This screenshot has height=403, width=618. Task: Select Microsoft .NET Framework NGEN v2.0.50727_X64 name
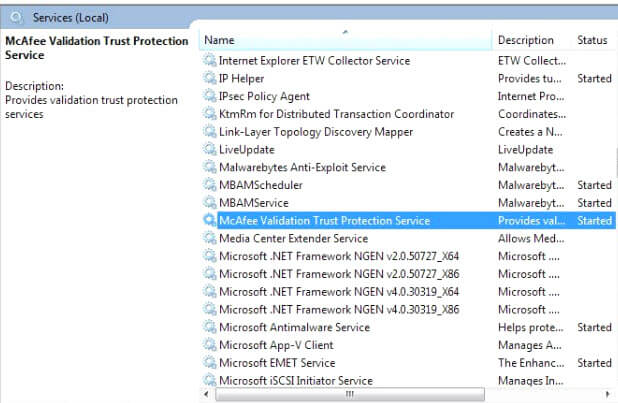point(339,256)
